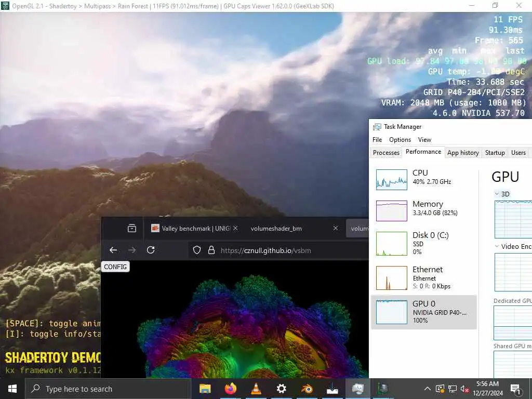Select Memory in performance sidebar
Screen dimensions: 532x399
(x=424, y=211)
